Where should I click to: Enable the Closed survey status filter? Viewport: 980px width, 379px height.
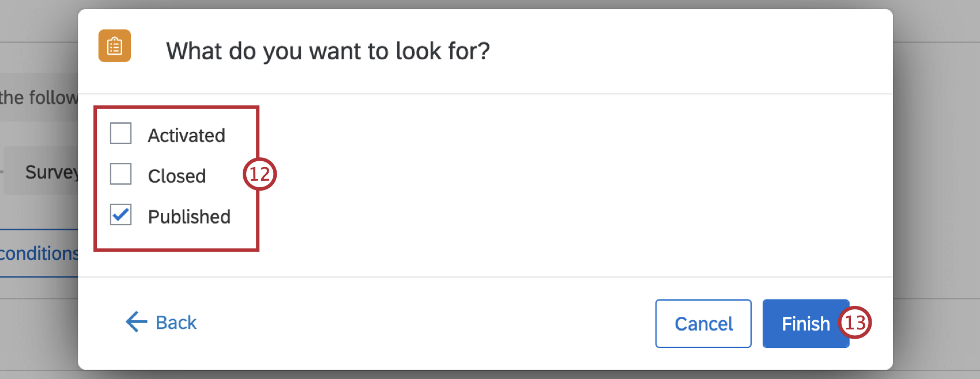coord(120,174)
